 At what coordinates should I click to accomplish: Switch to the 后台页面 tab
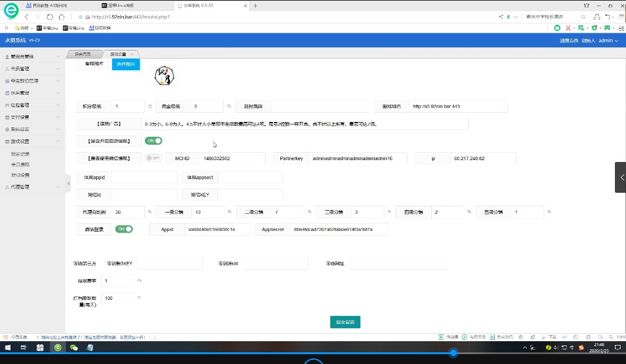(x=84, y=54)
